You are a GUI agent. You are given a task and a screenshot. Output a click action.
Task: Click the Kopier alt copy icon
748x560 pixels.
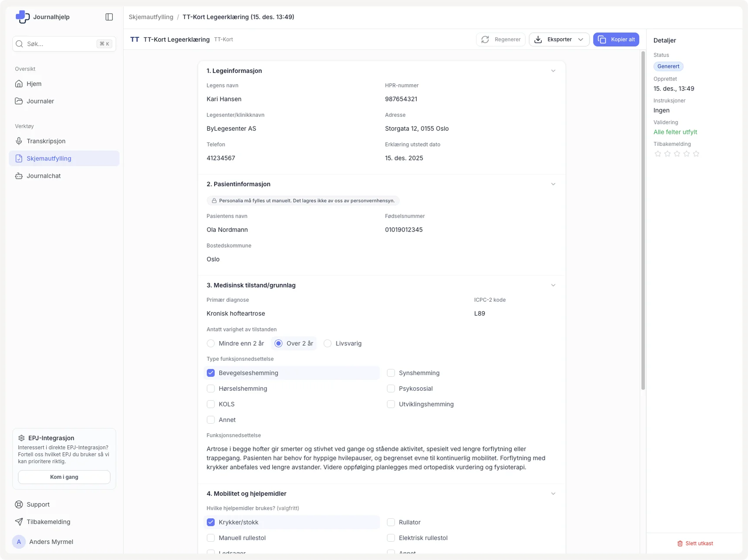pos(602,40)
